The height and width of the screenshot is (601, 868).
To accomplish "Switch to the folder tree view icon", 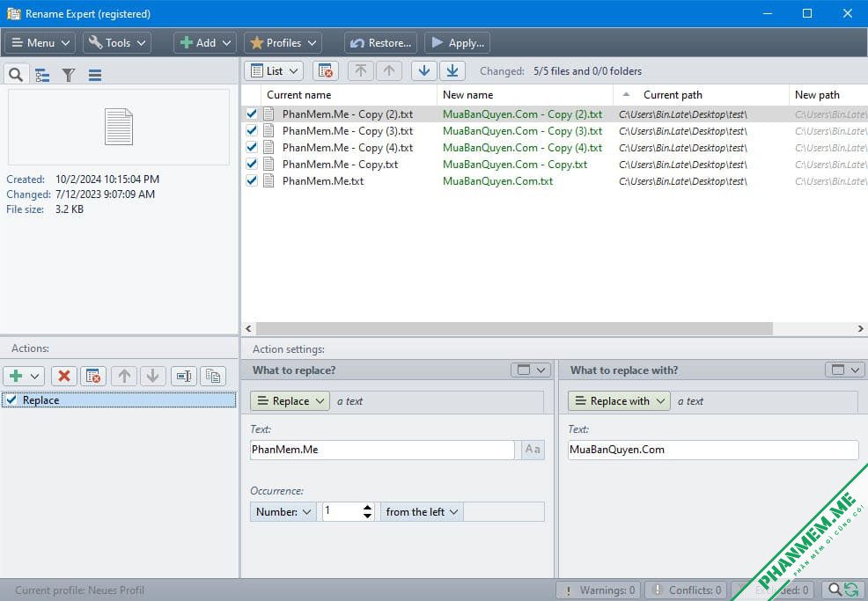I will pyautogui.click(x=42, y=75).
